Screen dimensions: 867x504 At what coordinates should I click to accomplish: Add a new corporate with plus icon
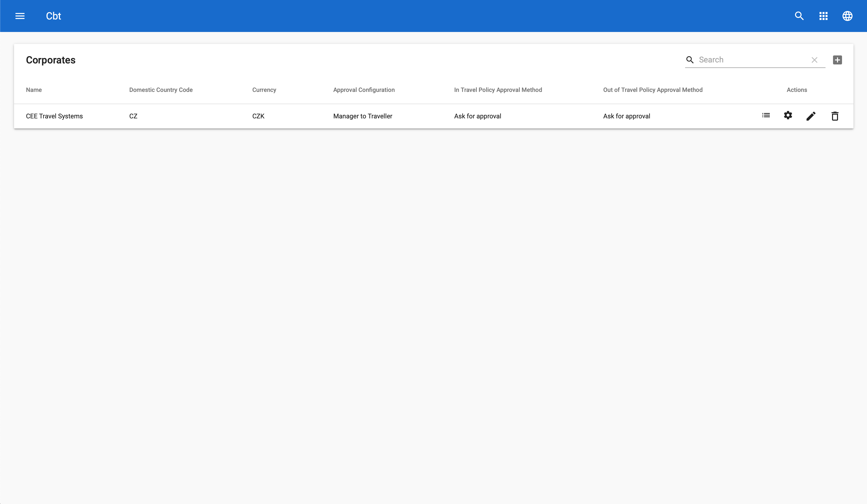(838, 60)
